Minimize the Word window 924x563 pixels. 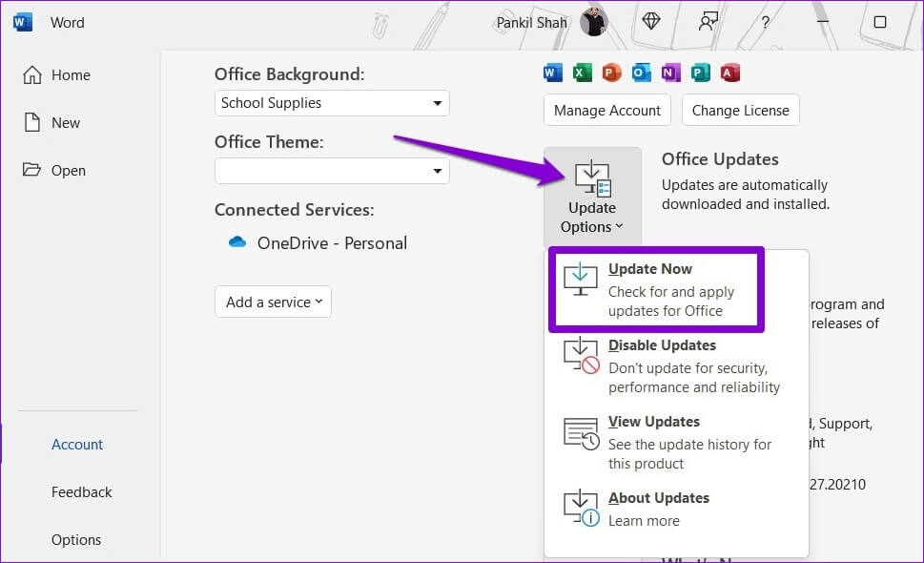pyautogui.click(x=823, y=21)
